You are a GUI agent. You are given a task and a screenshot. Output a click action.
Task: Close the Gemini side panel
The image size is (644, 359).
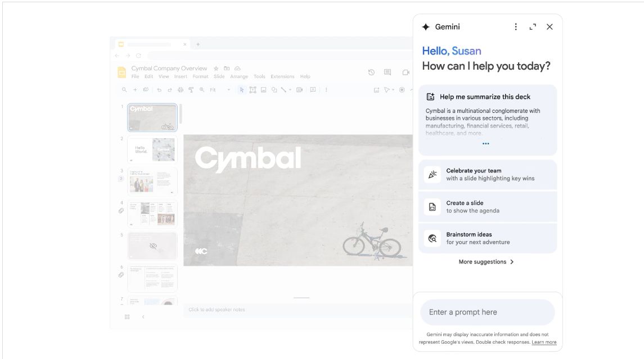click(x=550, y=27)
